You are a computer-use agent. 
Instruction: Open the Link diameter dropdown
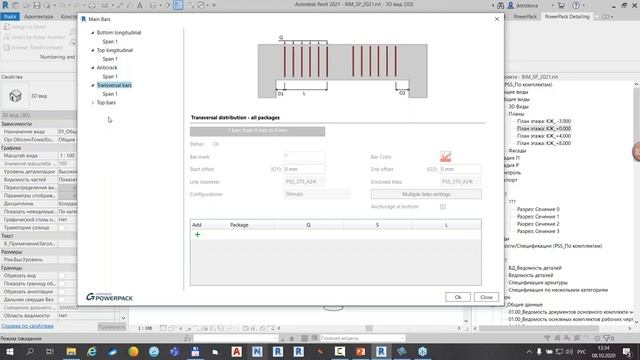[x=304, y=182]
